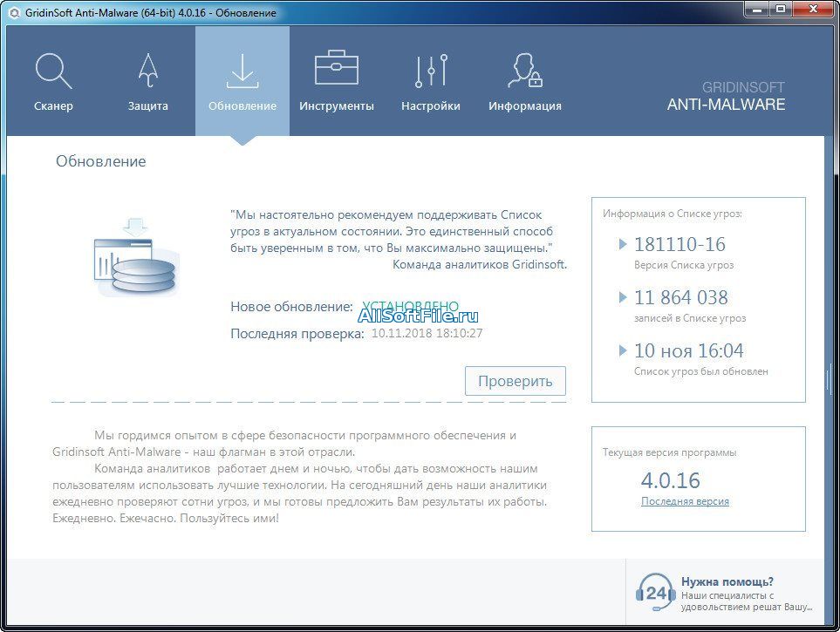This screenshot has width=840, height=632.
Task: Click the program version 4.0.16 value
Action: [x=670, y=480]
